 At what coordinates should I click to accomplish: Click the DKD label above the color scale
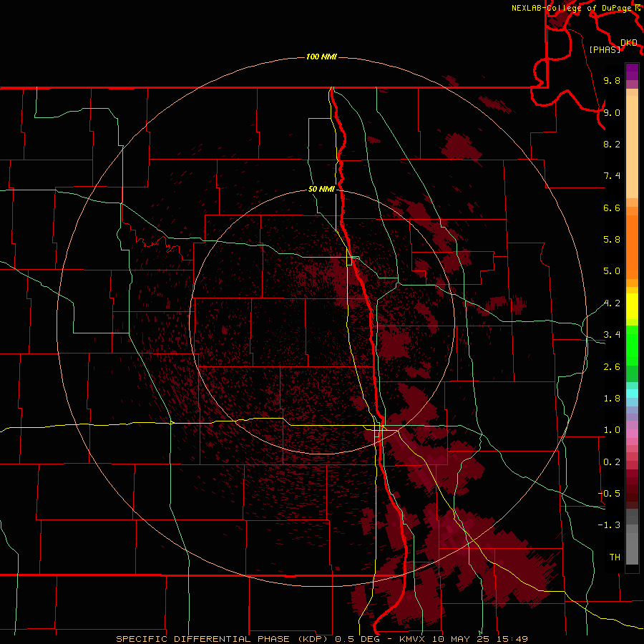[629, 43]
